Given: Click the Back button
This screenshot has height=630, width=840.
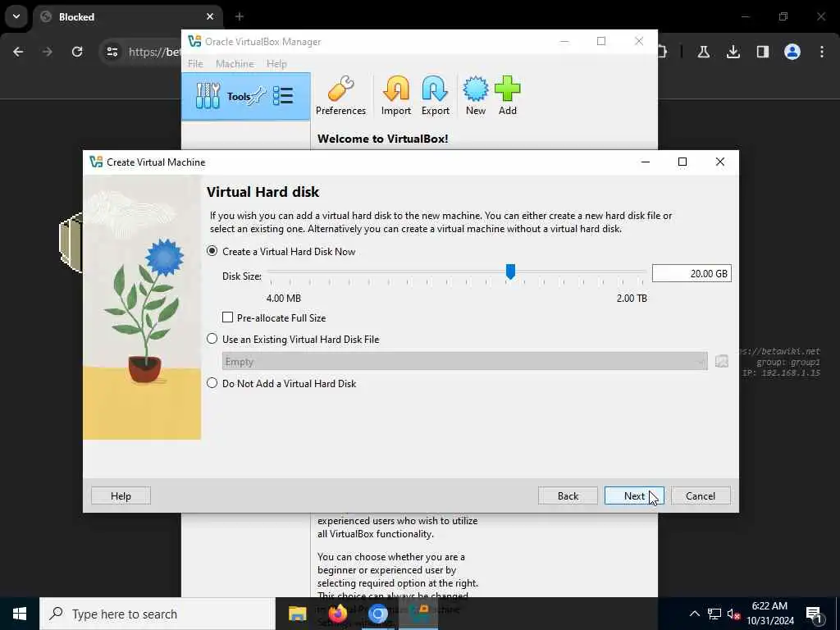Looking at the screenshot, I should pyautogui.click(x=568, y=496).
